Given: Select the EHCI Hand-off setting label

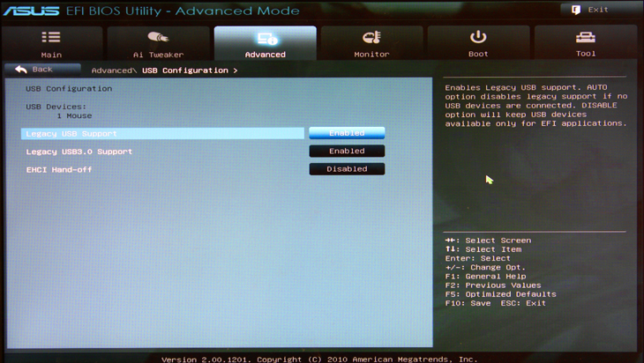Looking at the screenshot, I should tap(59, 169).
